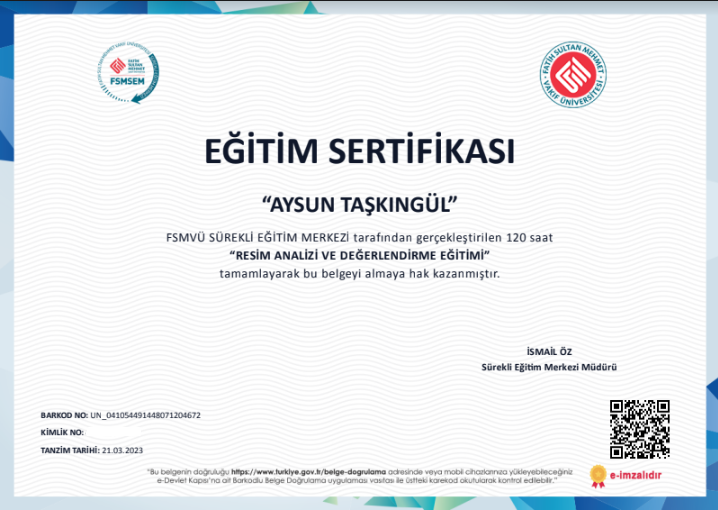Click the KİMLİK NO label

[x=62, y=433]
